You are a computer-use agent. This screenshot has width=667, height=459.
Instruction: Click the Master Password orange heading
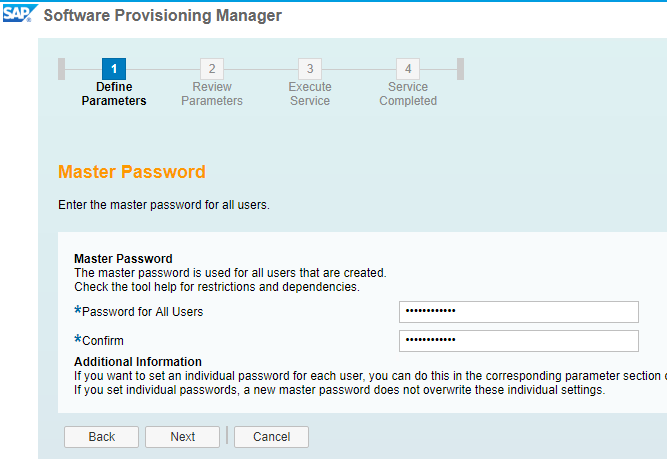pyautogui.click(x=132, y=172)
